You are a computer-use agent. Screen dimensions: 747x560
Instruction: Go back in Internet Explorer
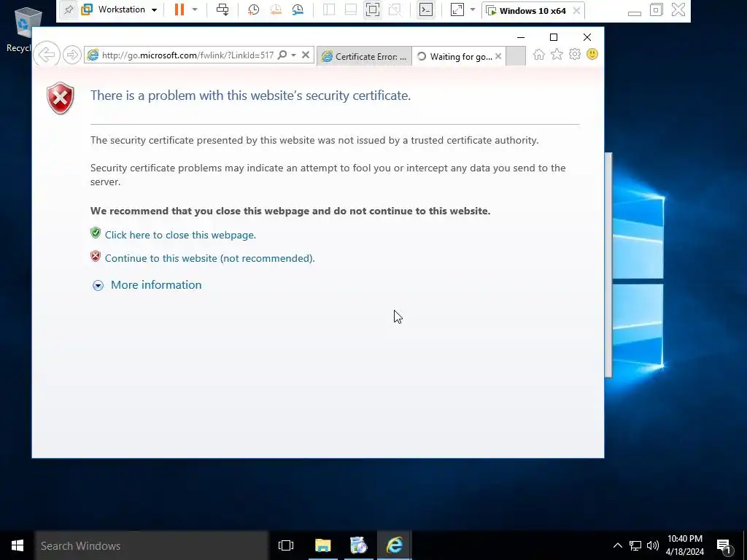(x=47, y=55)
